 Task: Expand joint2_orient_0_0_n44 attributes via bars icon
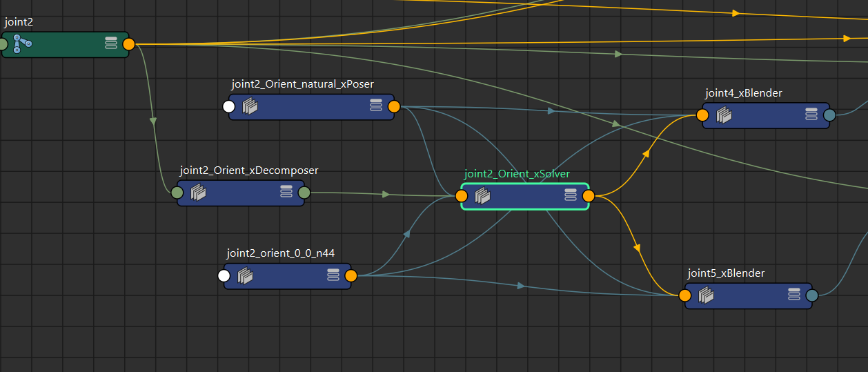point(333,275)
